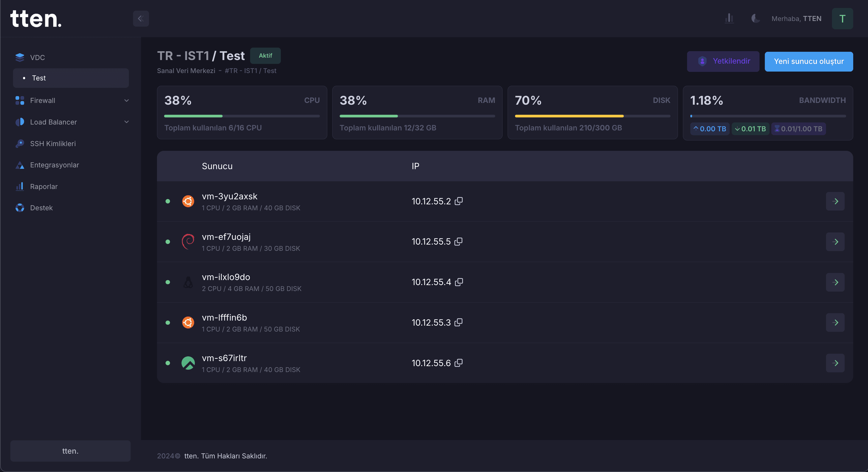Copy IP address 10.12.55.5
The height and width of the screenshot is (472, 868).
pyautogui.click(x=458, y=241)
